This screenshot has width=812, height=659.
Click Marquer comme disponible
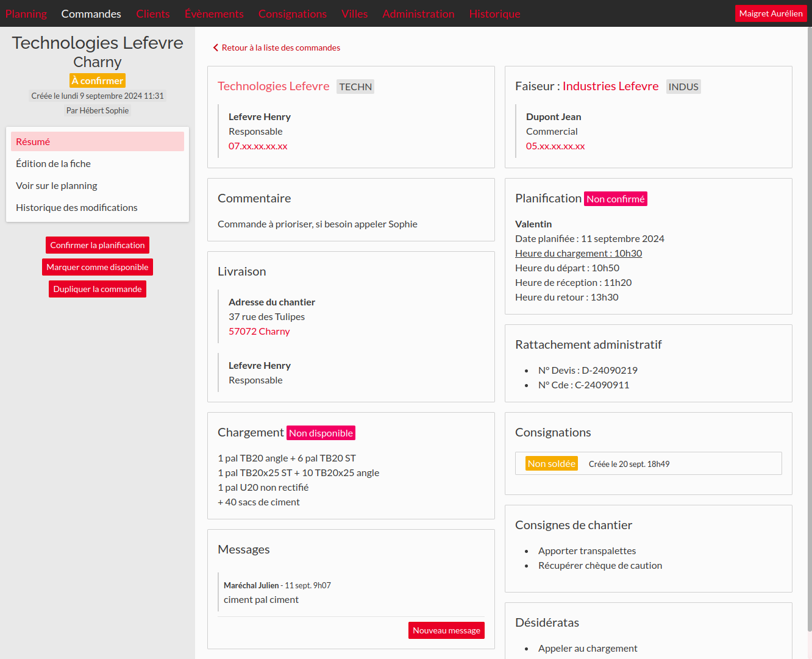pos(98,267)
